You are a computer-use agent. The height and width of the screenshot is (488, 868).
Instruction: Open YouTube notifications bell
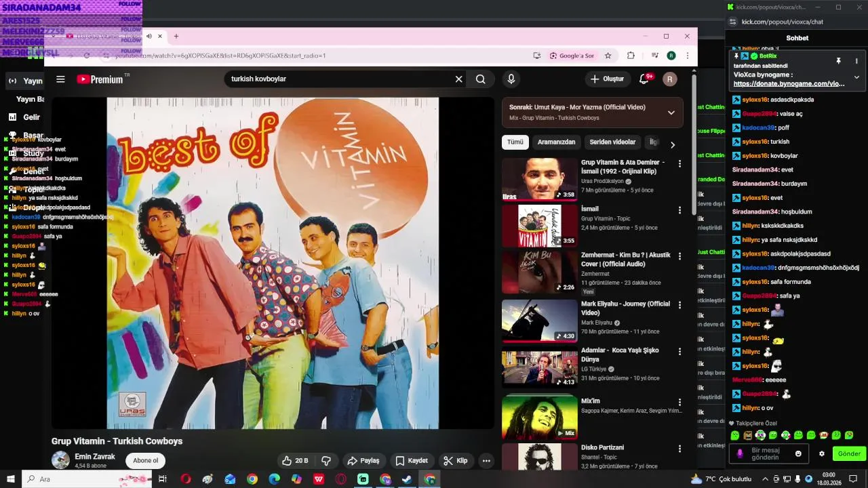coord(645,79)
